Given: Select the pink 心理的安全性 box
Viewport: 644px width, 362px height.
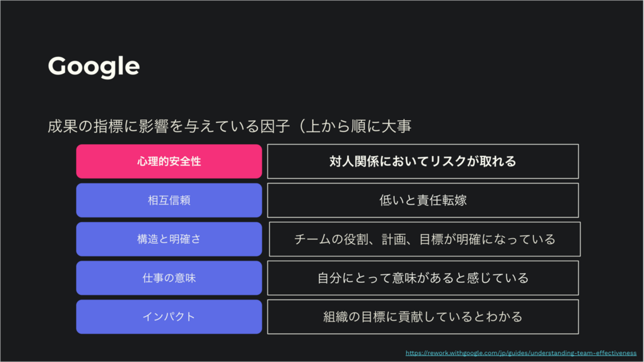Looking at the screenshot, I should point(169,161).
